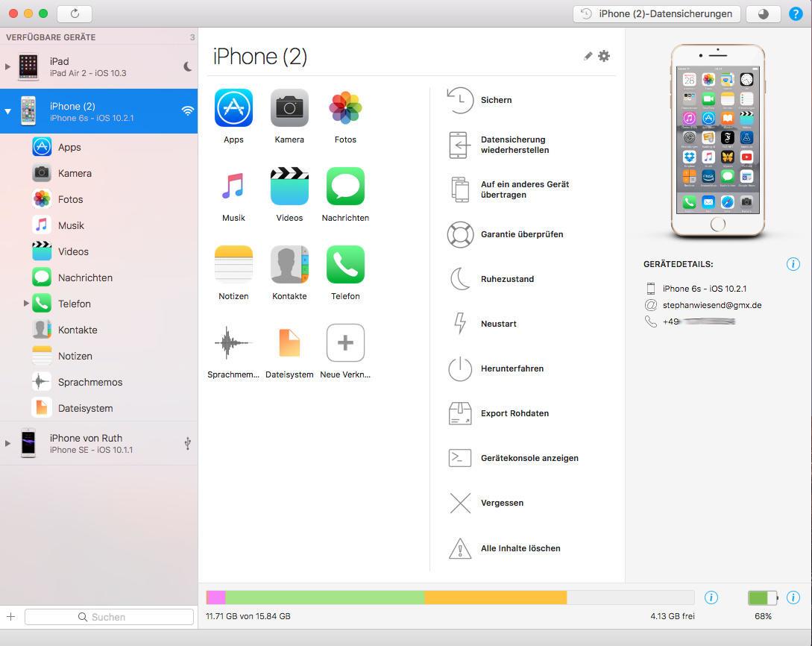The width and height of the screenshot is (812, 646).
Task: Click Export Rohdaten
Action: (498, 413)
